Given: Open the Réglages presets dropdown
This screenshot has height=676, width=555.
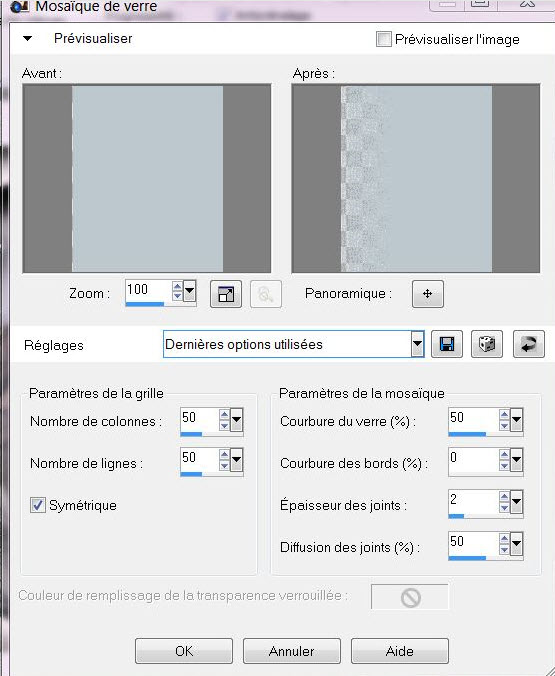Looking at the screenshot, I should (417, 344).
